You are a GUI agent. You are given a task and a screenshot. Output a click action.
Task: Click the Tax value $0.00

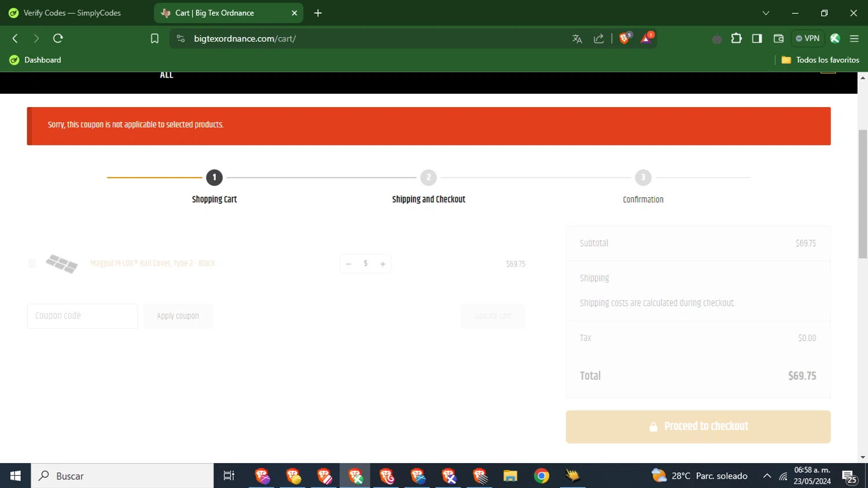pos(807,338)
